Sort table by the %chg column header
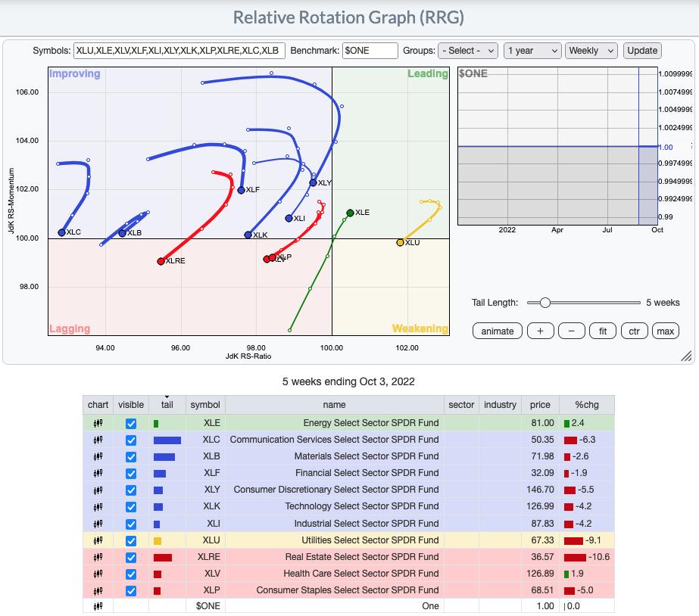The width and height of the screenshot is (699, 616). coord(587,404)
